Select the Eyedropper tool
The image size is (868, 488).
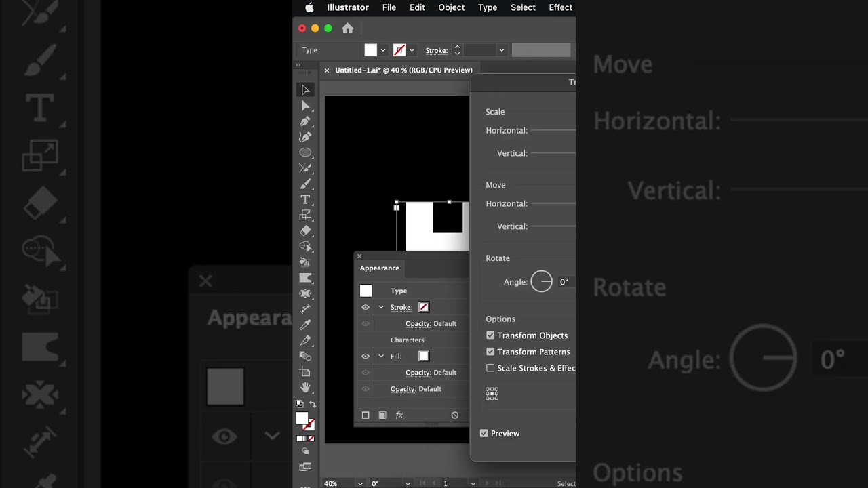pos(305,325)
